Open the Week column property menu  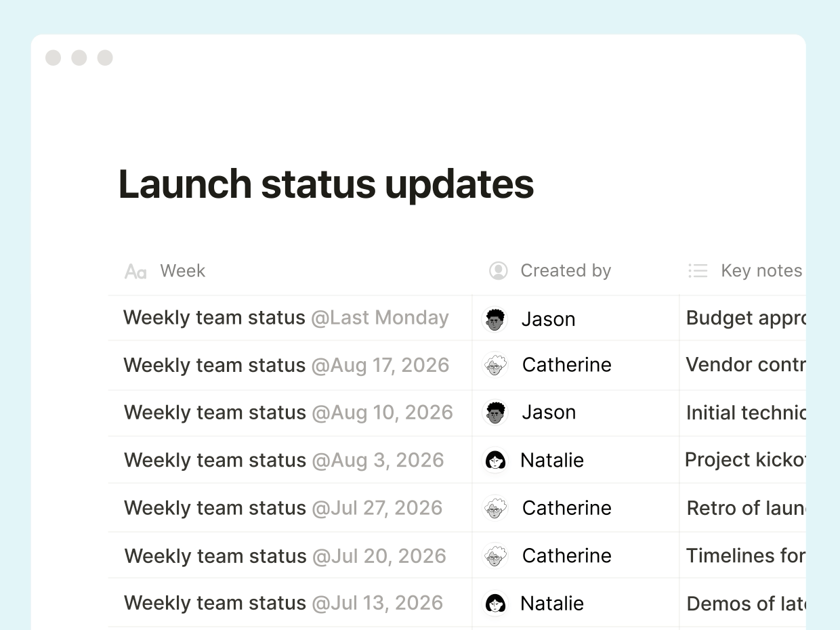click(182, 271)
